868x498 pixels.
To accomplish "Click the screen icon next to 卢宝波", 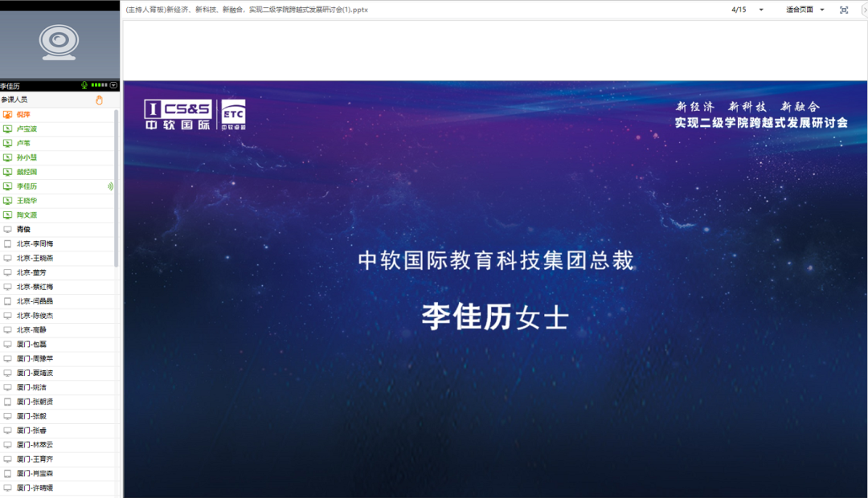I will coord(8,129).
